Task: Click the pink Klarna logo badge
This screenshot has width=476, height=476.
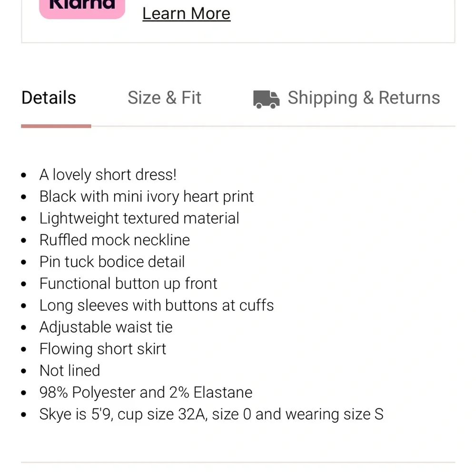Action: tap(82, 9)
